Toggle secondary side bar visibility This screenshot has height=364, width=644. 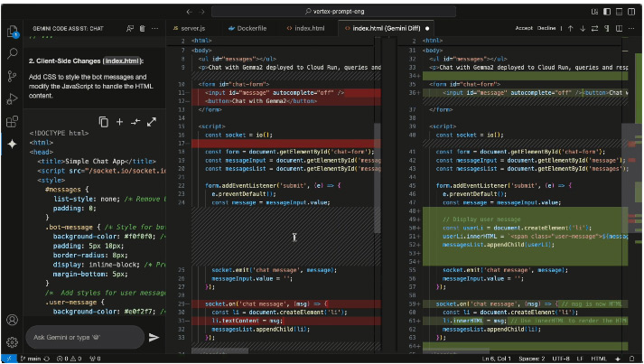(x=631, y=12)
